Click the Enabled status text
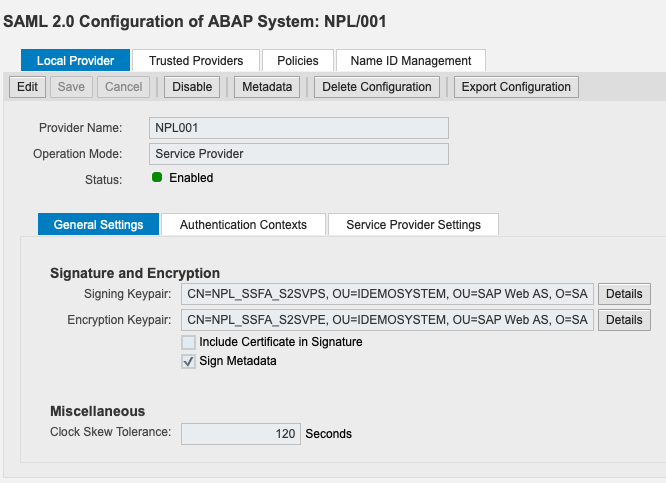 tap(191, 178)
